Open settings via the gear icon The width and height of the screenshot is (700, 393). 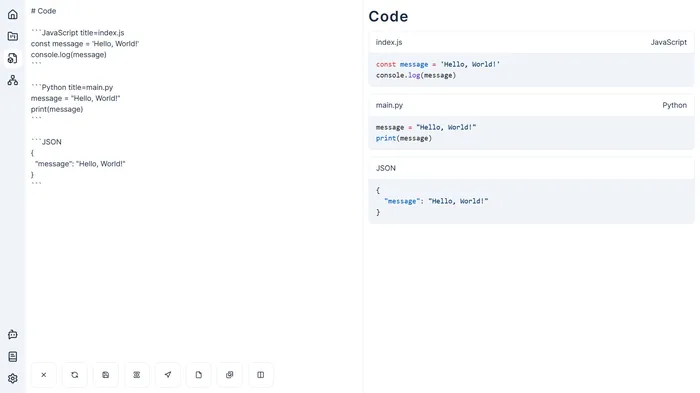pos(12,378)
